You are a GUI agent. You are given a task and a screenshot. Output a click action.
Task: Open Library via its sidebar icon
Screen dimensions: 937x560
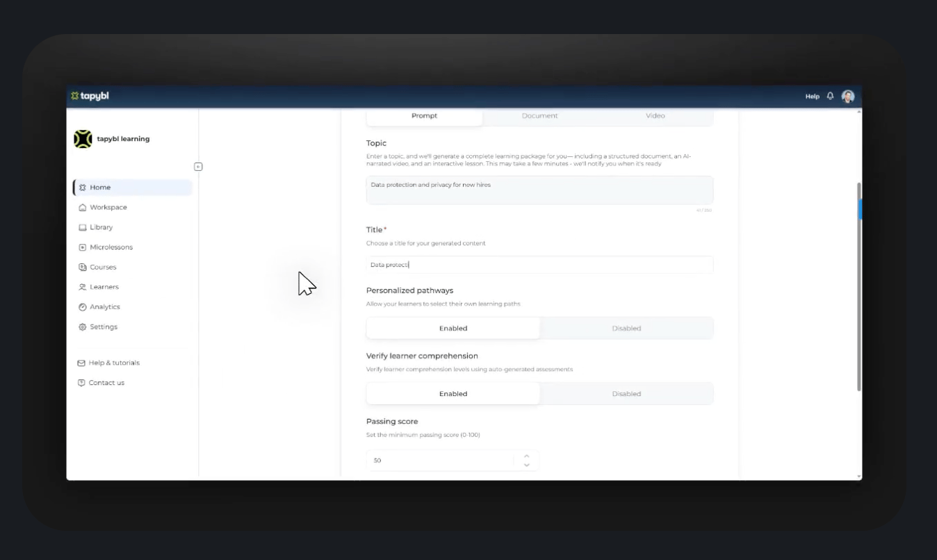83,227
